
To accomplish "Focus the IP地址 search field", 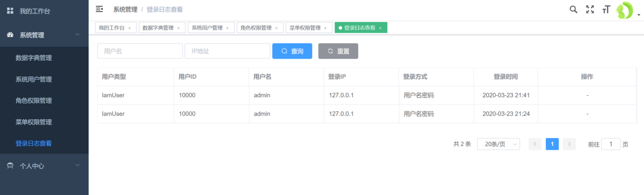I will (x=227, y=51).
